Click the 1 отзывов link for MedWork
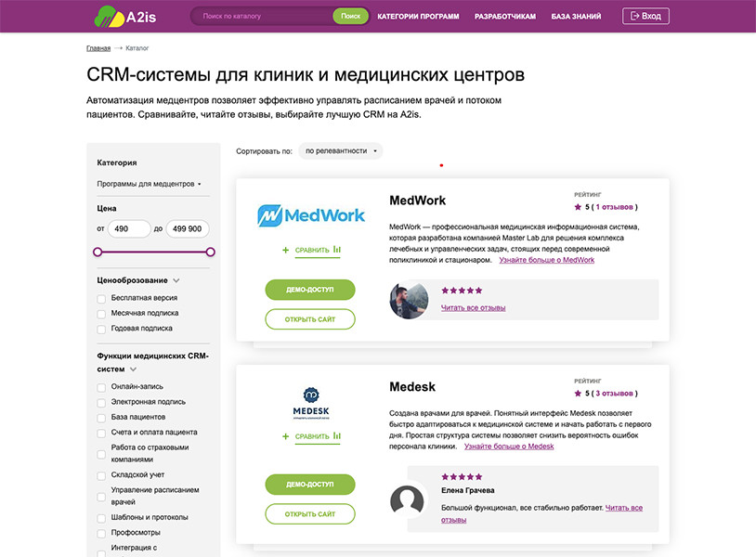The height and width of the screenshot is (557, 756). (614, 207)
